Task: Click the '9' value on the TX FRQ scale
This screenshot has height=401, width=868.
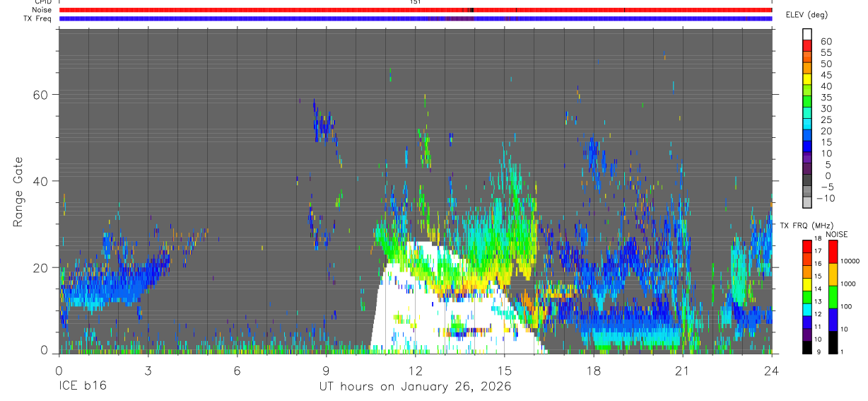Action: 819,352
